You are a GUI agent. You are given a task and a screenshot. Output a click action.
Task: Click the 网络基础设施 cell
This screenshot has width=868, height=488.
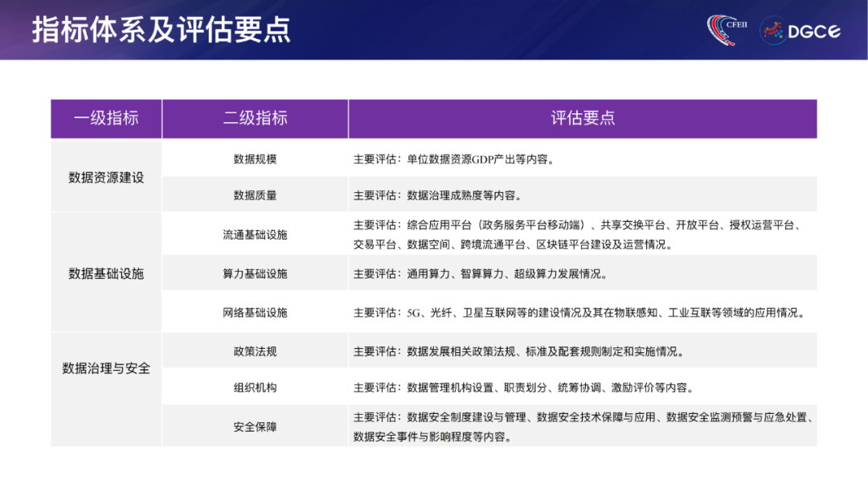click(256, 313)
